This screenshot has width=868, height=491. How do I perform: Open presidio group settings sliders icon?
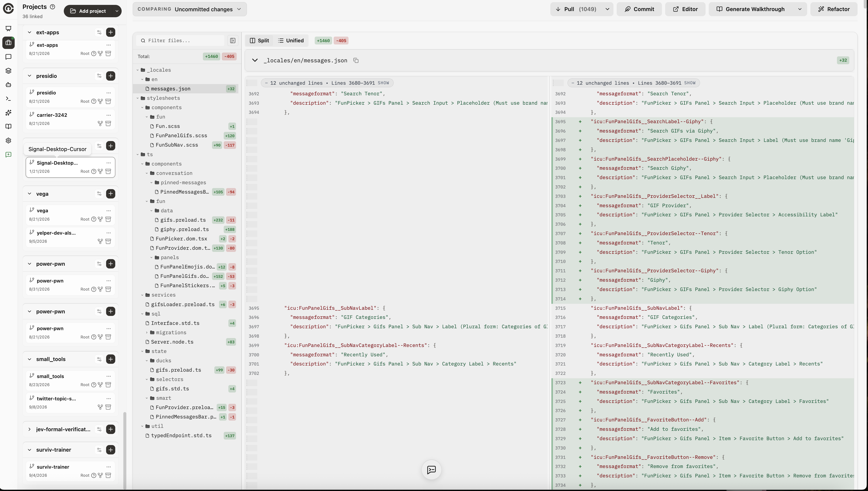point(99,76)
